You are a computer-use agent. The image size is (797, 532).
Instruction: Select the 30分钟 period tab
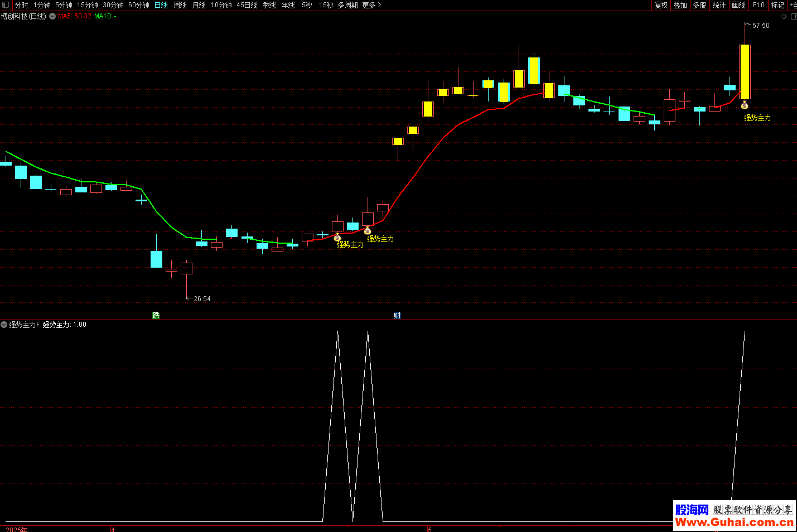tap(113, 5)
